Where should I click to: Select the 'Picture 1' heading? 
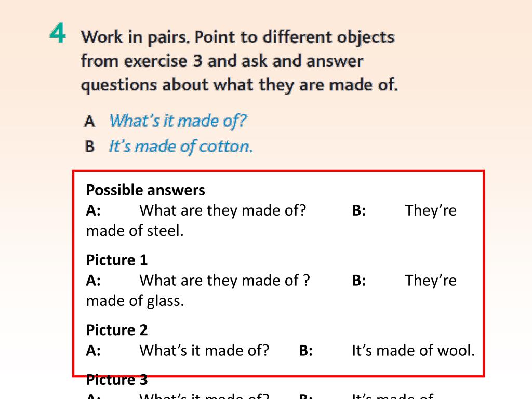pos(117,260)
